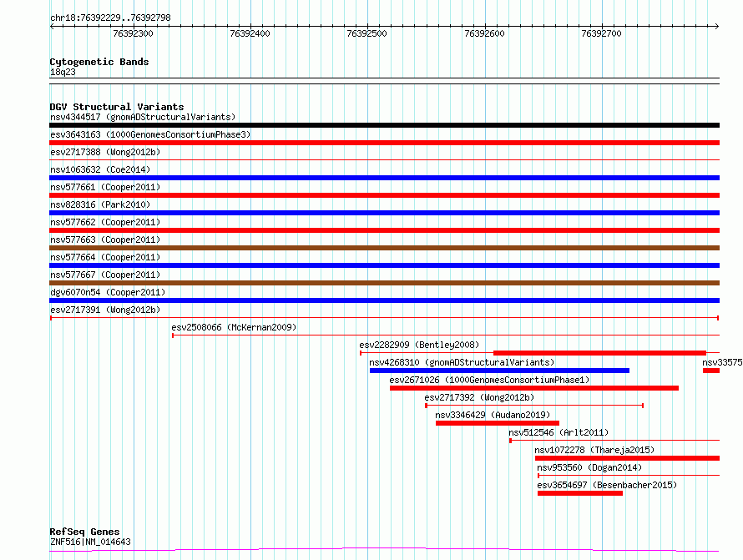The width and height of the screenshot is (743, 560).
Task: Click esv2508066 (McKernan2009) label
Action: pos(234,327)
